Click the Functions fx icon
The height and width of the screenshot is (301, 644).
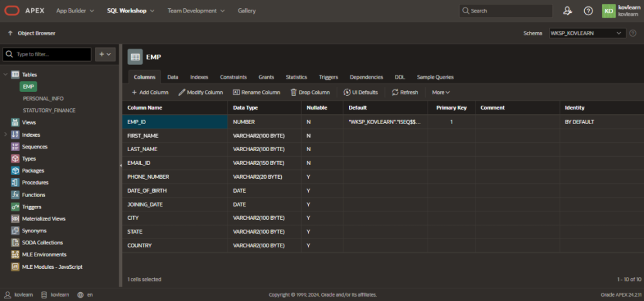click(15, 195)
